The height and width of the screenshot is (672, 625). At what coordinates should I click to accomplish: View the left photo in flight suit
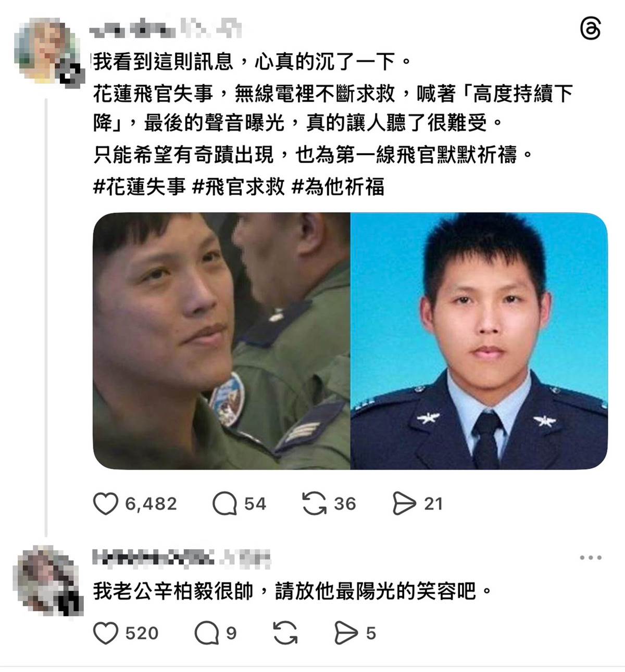[x=221, y=341]
